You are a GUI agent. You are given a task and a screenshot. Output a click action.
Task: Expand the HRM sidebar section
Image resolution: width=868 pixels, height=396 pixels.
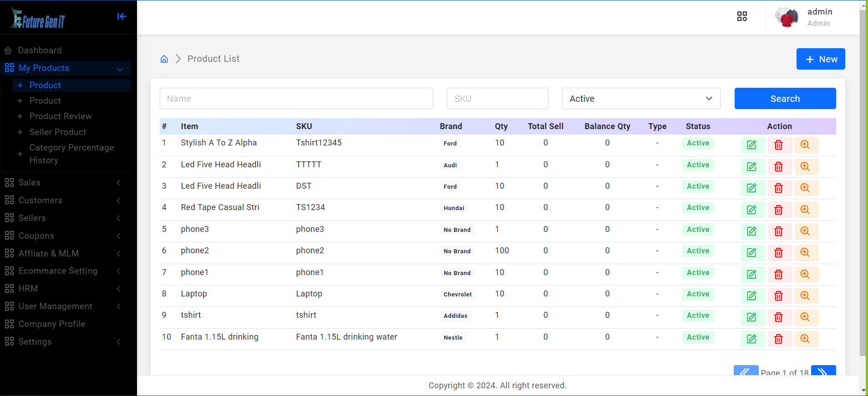pyautogui.click(x=63, y=289)
